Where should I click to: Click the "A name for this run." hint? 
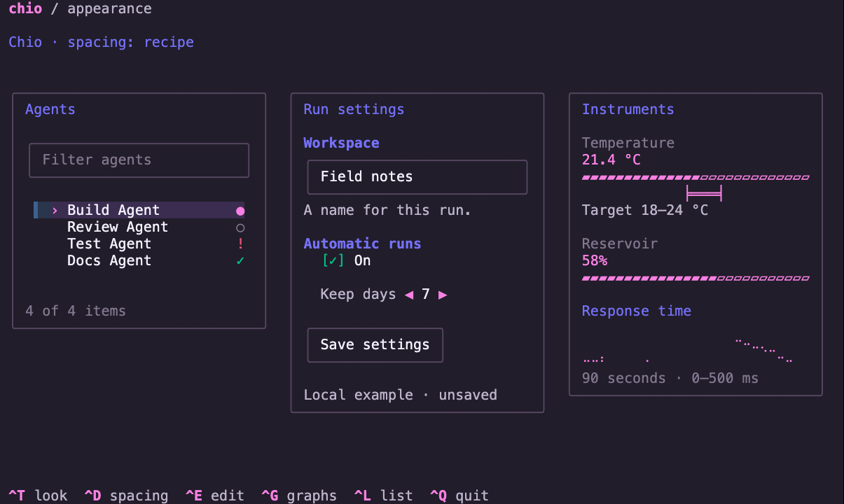point(388,210)
